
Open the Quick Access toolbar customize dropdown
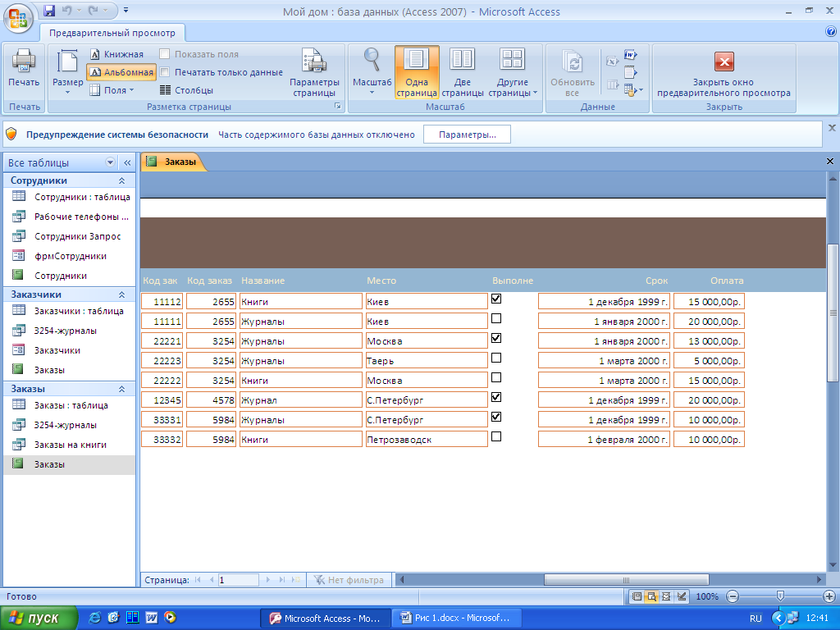126,10
